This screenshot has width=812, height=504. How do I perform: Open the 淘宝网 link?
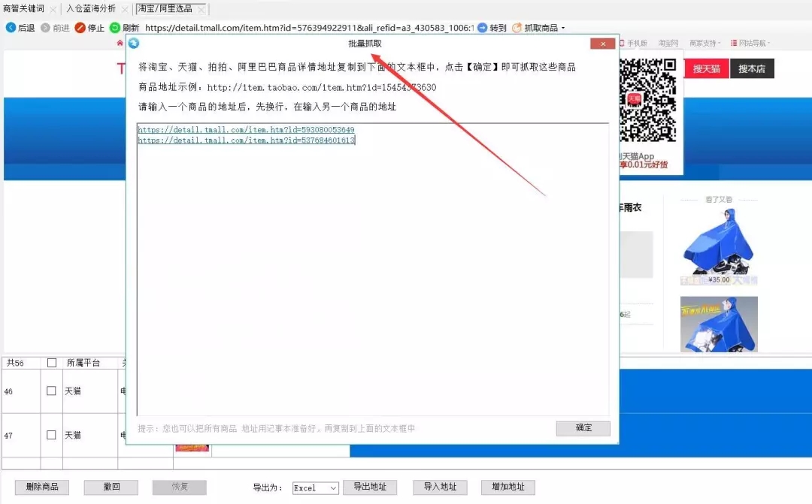pyautogui.click(x=668, y=43)
